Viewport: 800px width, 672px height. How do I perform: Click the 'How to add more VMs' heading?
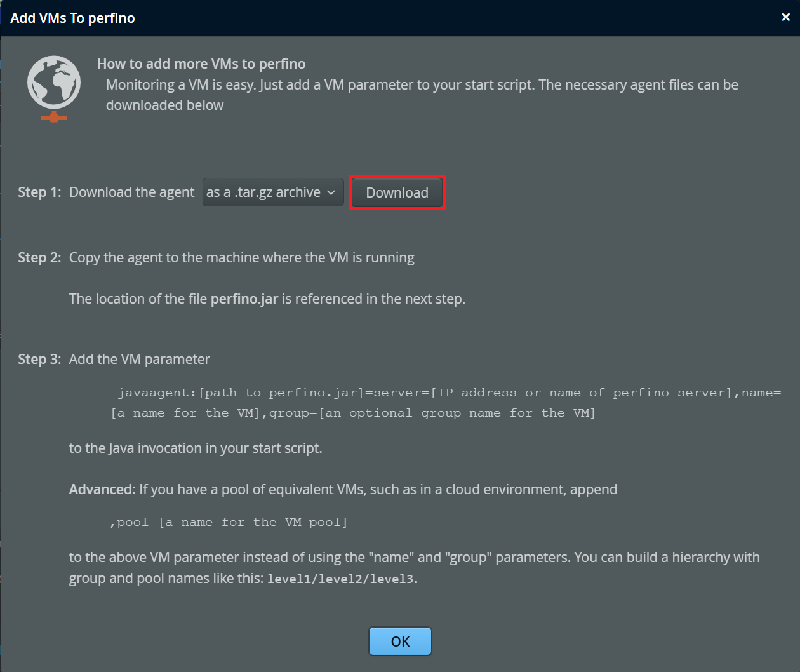click(x=201, y=64)
